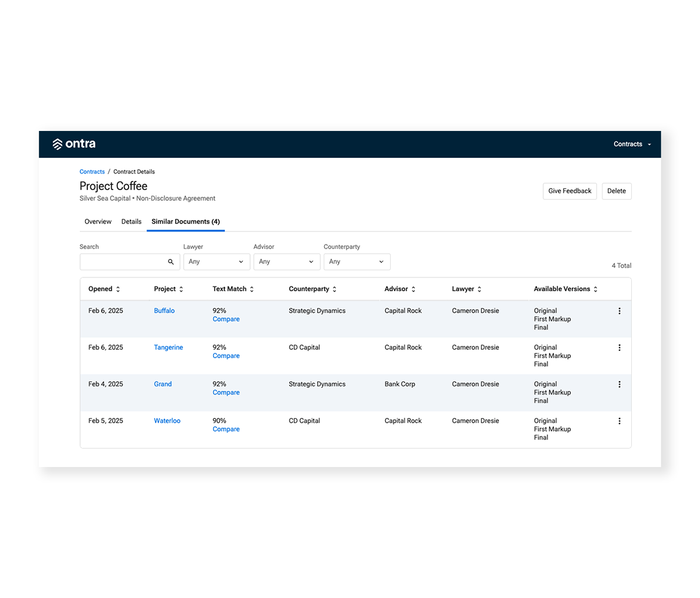Focus the Search input field
The image size is (700, 598).
point(123,262)
